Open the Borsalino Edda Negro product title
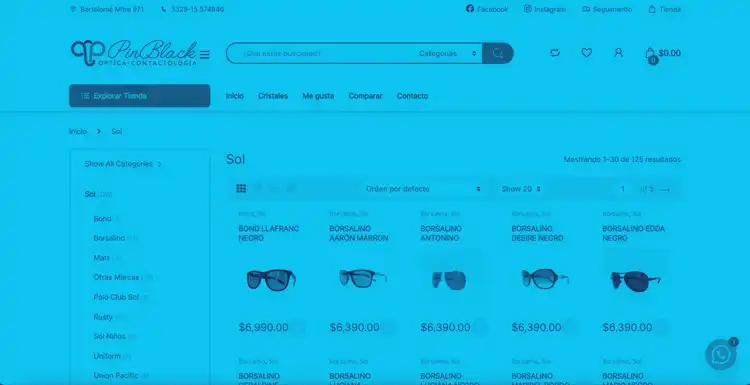This screenshot has width=750, height=385. (x=634, y=233)
